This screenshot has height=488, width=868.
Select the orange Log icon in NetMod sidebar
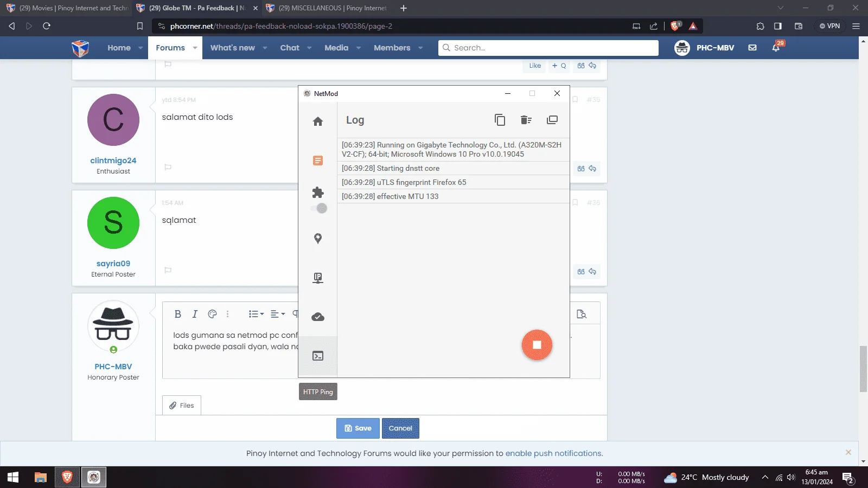(318, 160)
